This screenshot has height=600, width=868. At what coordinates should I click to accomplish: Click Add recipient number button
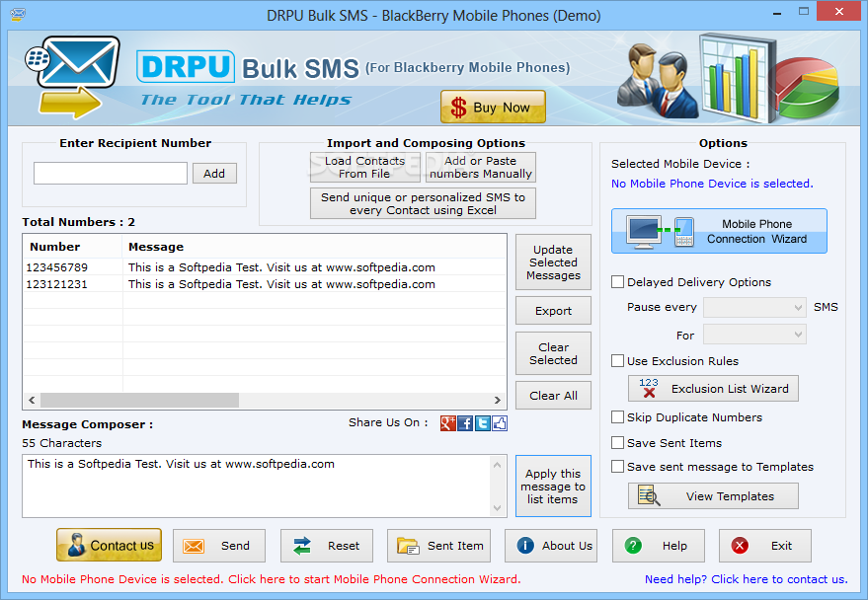click(214, 173)
